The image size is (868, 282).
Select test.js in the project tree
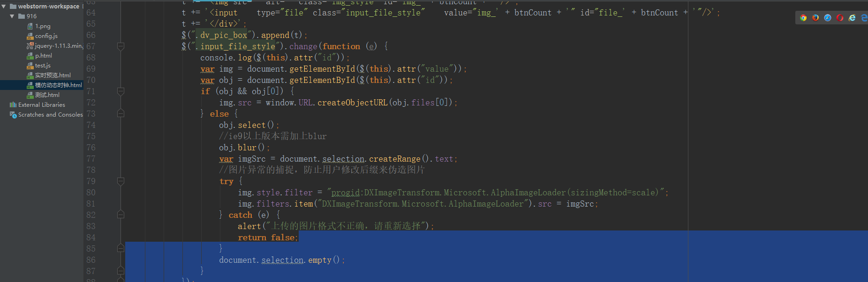[x=43, y=66]
